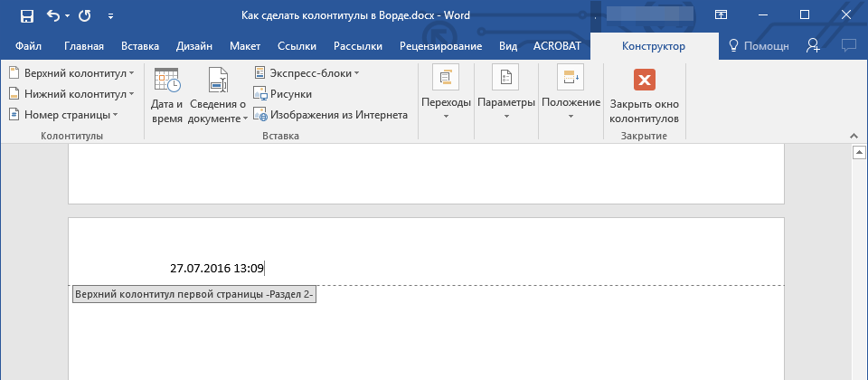This screenshot has height=380, width=868.
Task: Open the Файл menu tab
Action: pos(29,46)
